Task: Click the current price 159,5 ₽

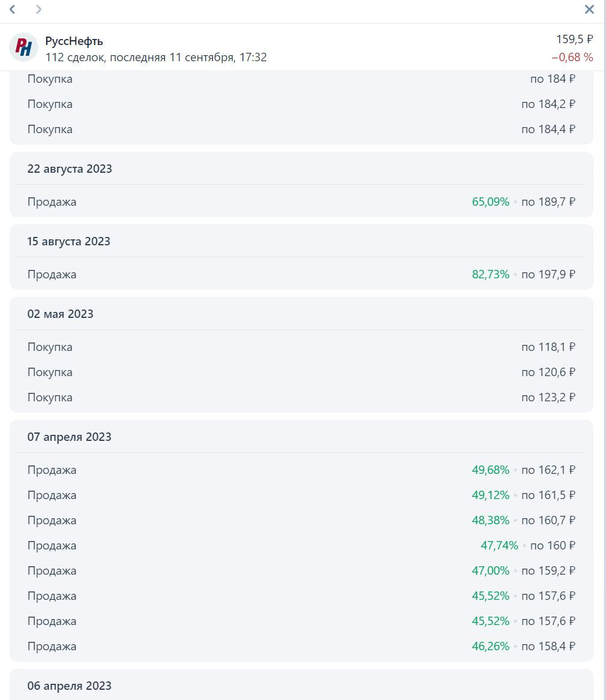Action: 574,39
